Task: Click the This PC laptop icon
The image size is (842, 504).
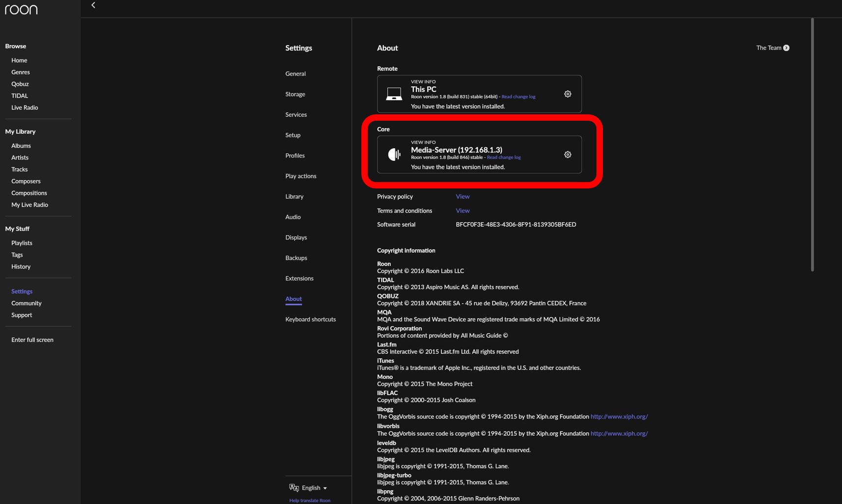Action: click(394, 94)
